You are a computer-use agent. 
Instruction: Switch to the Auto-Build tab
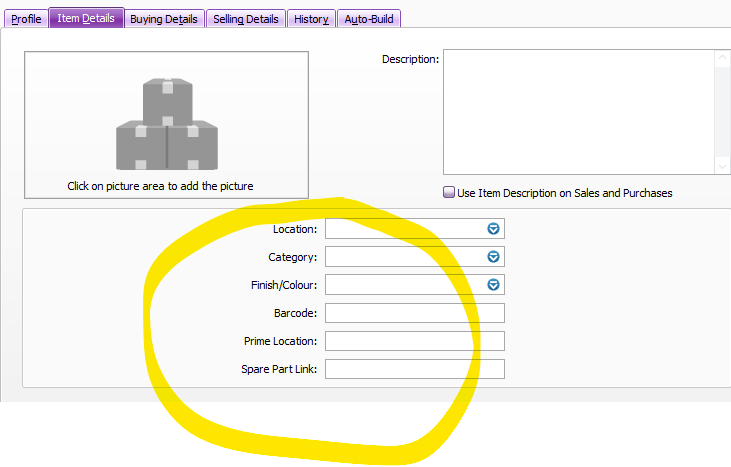click(x=369, y=19)
